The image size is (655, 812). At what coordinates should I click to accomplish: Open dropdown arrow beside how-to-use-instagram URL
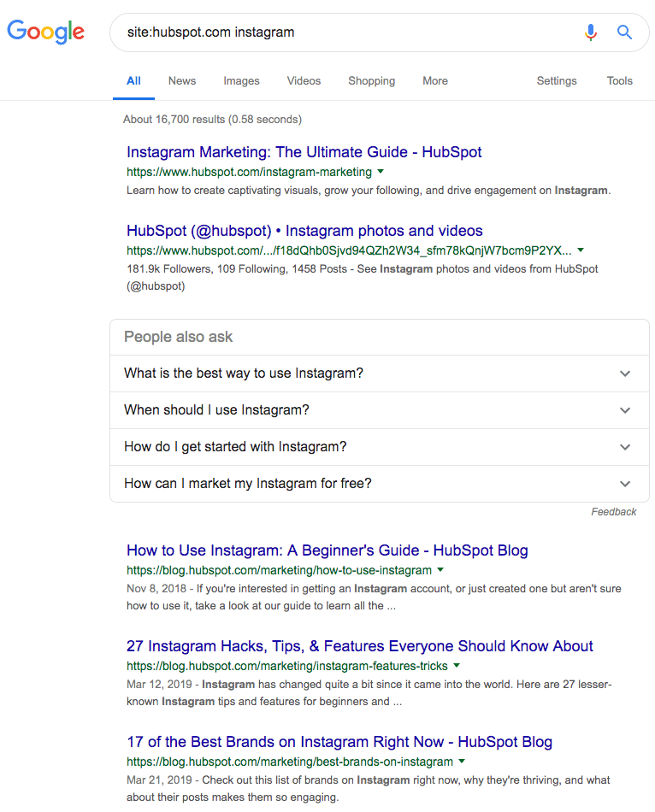tap(440, 569)
